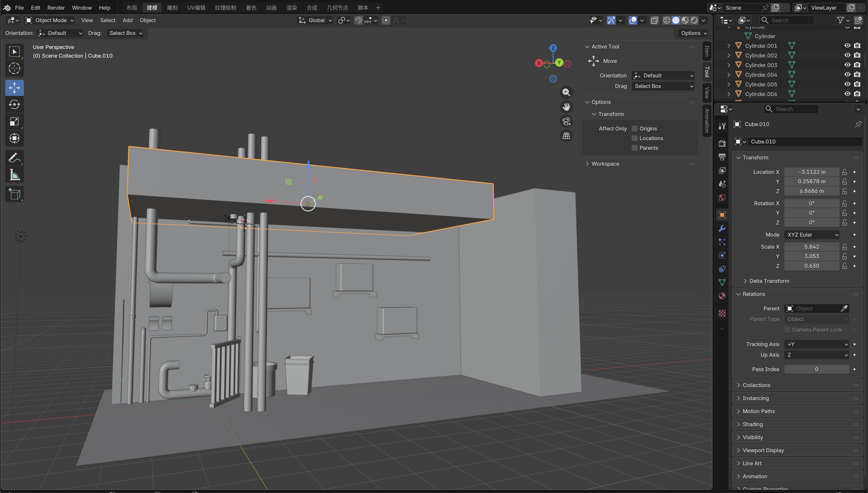
Task: Enable Affect Only Parents checkbox
Action: coord(635,148)
